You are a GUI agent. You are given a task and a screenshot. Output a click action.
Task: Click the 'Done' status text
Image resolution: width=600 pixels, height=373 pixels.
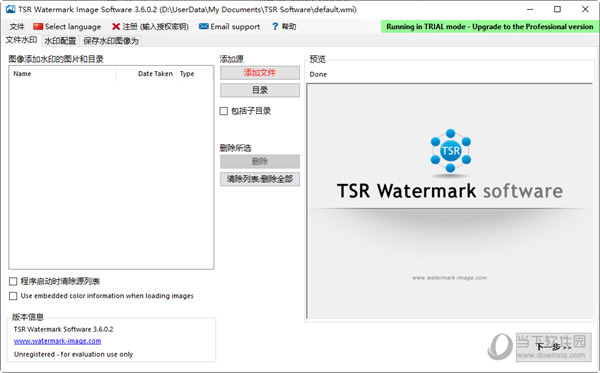coord(318,74)
